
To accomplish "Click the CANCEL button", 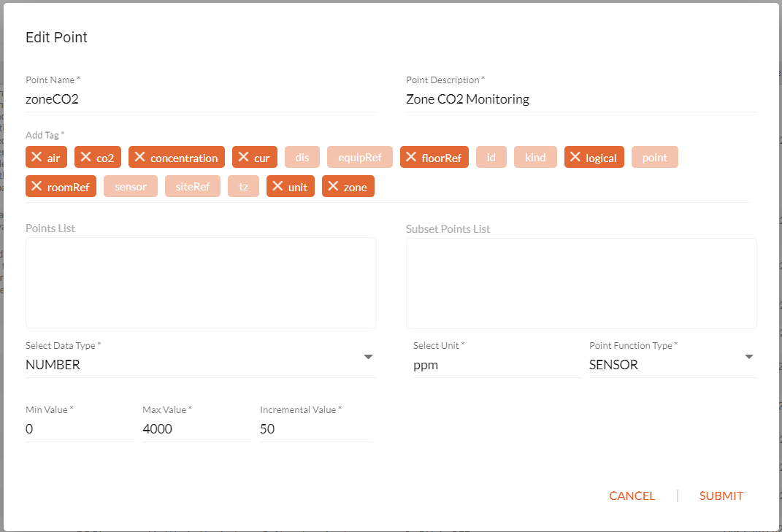I will (x=632, y=496).
